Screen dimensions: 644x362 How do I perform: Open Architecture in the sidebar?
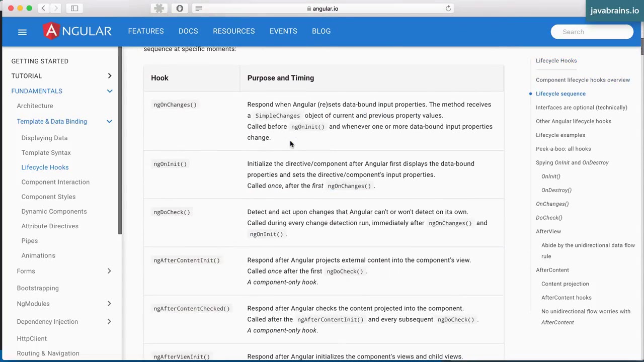coord(35,106)
